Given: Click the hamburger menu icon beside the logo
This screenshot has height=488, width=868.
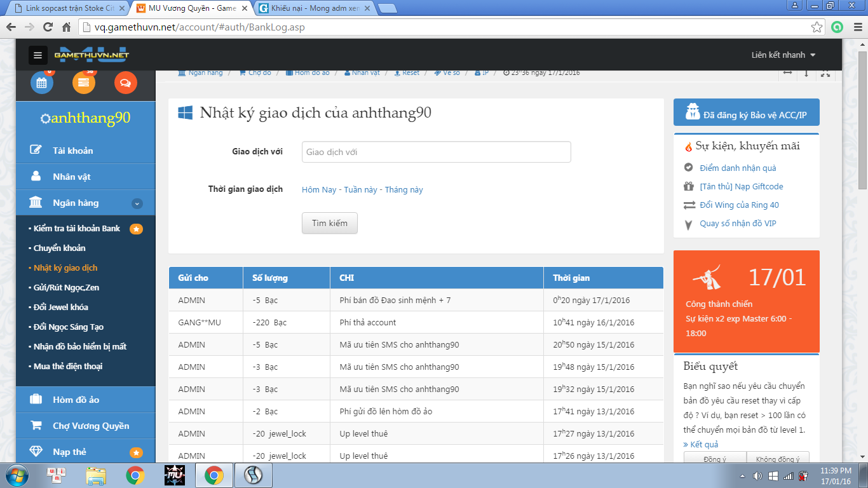Looking at the screenshot, I should click(37, 55).
